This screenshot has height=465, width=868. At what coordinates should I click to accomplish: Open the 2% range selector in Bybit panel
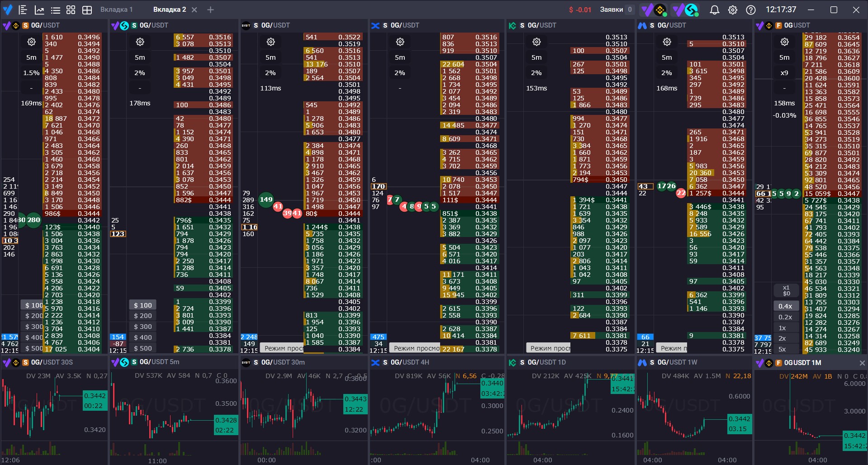click(270, 73)
